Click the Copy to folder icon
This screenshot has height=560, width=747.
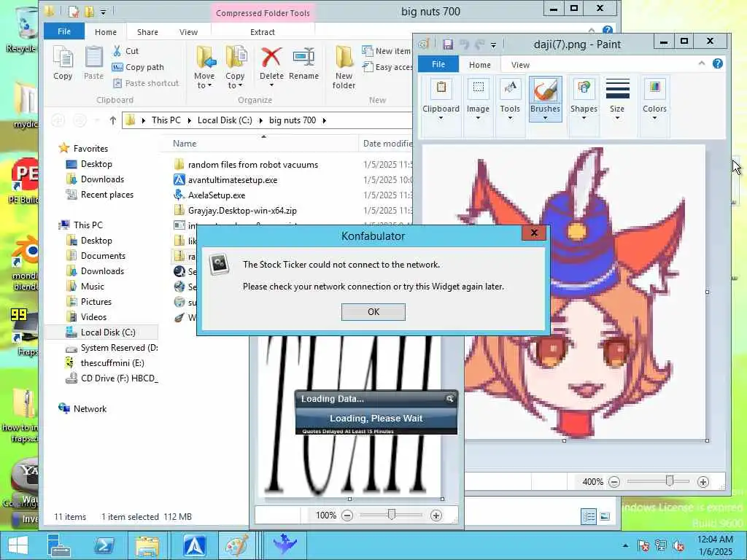tap(236, 57)
